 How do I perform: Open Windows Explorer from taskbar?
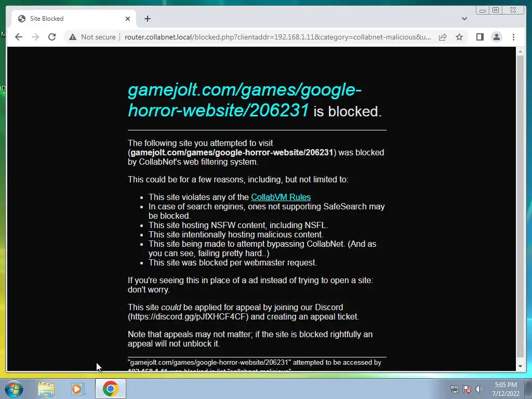click(x=46, y=389)
